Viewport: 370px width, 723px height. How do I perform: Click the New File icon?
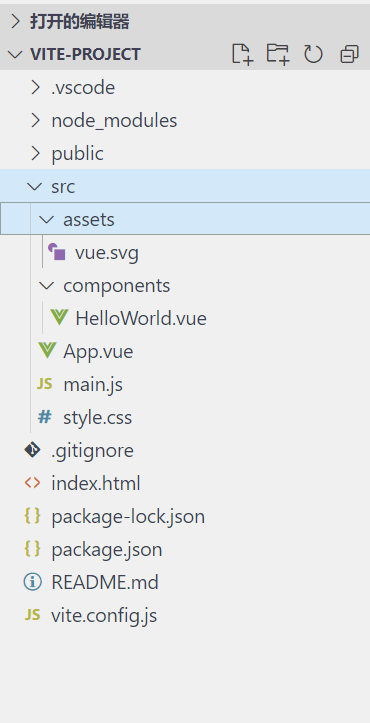pyautogui.click(x=242, y=54)
